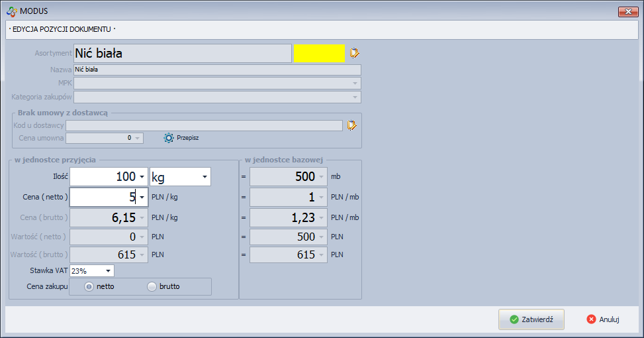The height and width of the screenshot is (338, 644).
Task: Close the MODUS window
Action: coord(627,11)
